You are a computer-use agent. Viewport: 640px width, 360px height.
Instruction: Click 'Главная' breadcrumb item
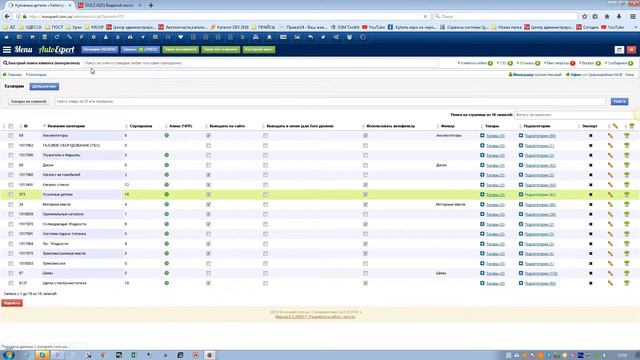pos(14,75)
